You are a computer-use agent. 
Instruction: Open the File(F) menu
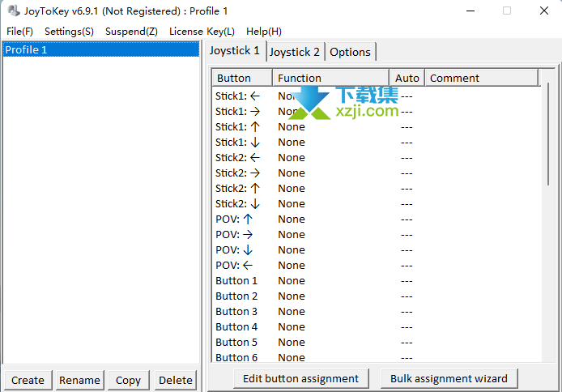coord(19,32)
